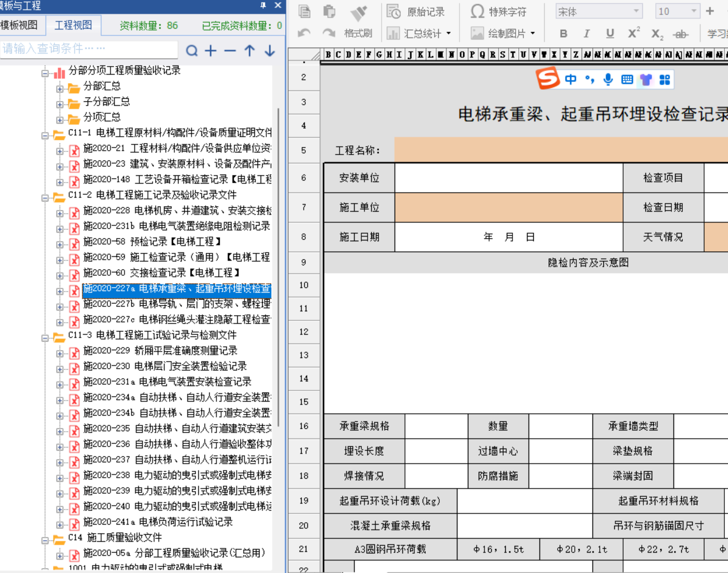728x573 pixels.
Task: Click the move up arrow icon
Action: pos(250,50)
